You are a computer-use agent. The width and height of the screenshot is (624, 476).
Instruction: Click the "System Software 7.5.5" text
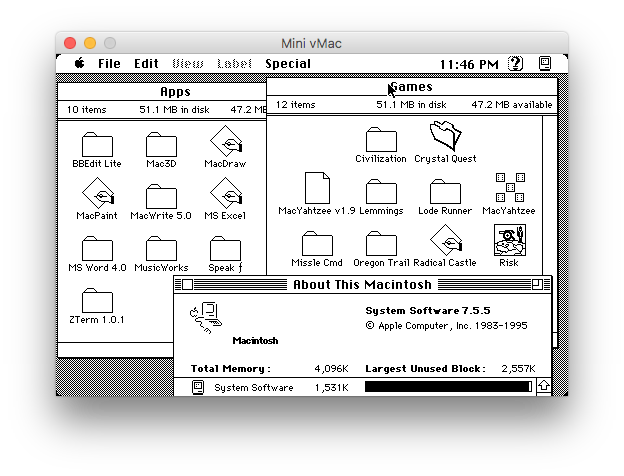click(x=428, y=310)
